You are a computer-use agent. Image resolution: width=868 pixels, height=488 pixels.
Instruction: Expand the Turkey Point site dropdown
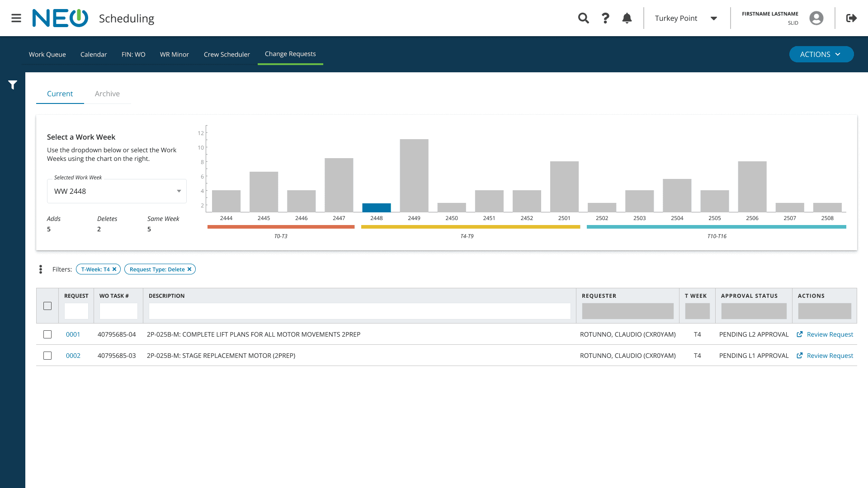(713, 19)
